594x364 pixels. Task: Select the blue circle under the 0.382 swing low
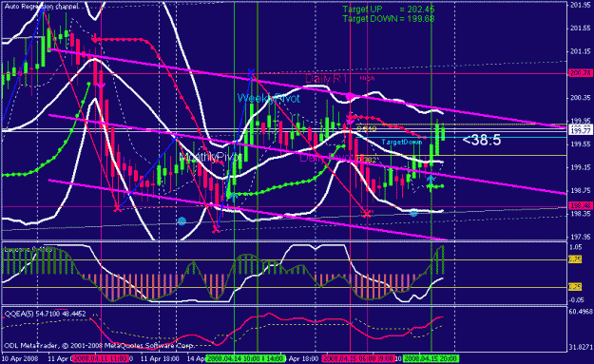click(413, 213)
